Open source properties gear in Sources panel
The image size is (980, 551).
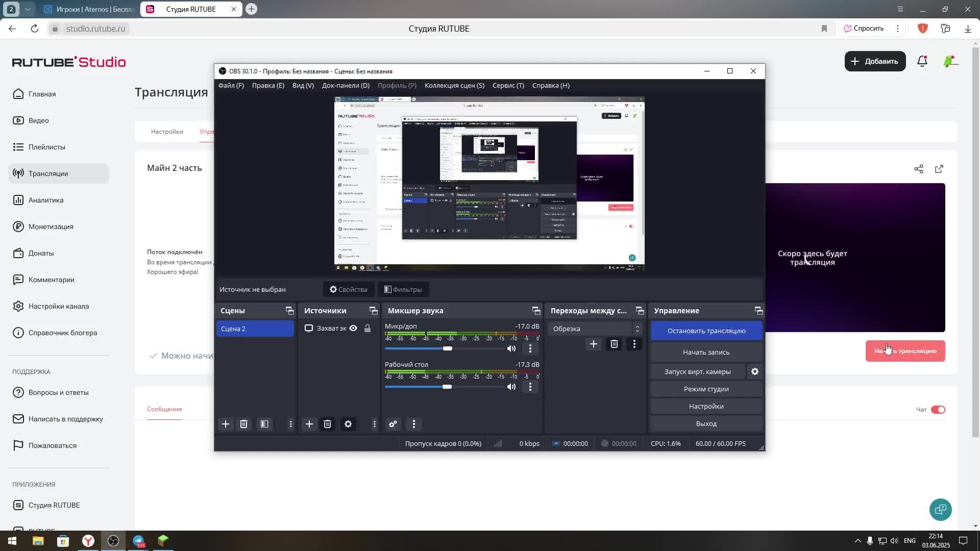coord(348,424)
